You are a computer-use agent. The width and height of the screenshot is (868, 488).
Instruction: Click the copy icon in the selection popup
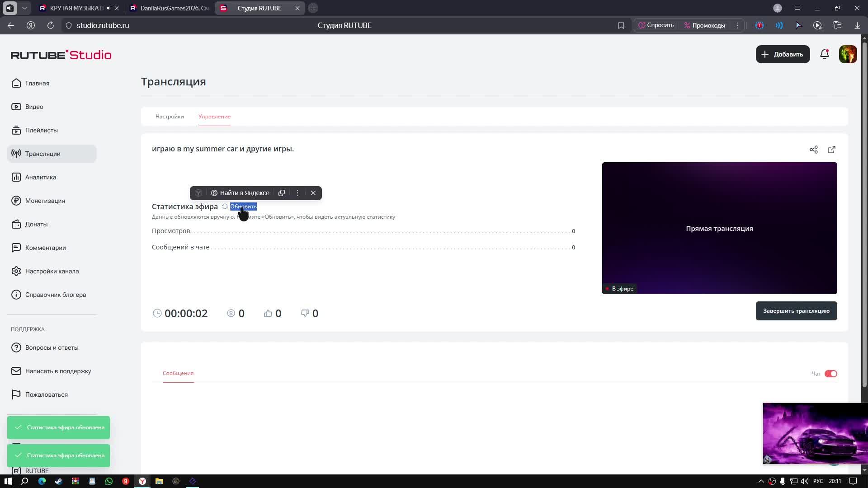tap(282, 193)
